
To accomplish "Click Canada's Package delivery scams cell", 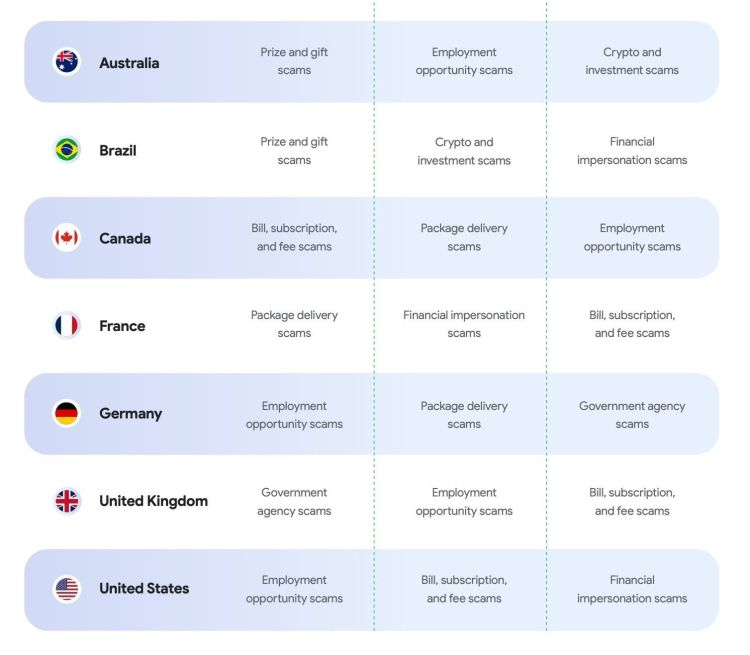I will [x=464, y=237].
